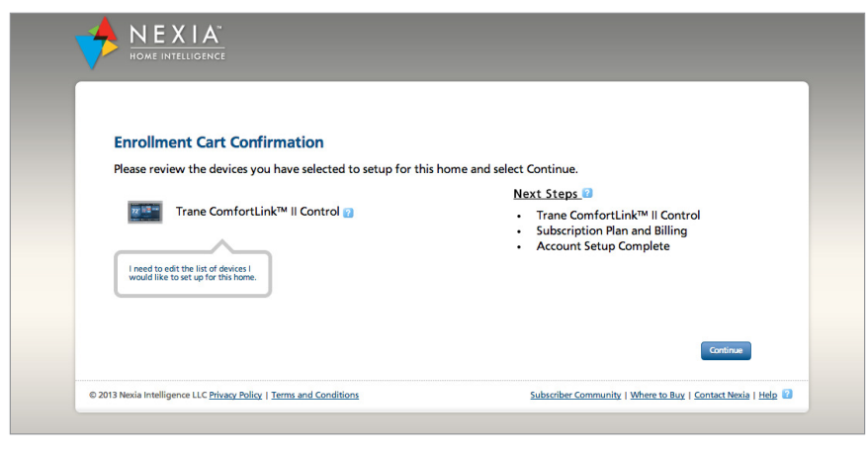Image resolution: width=868 pixels, height=456 pixels.
Task: Click the help icon in the footer
Action: pyautogui.click(x=787, y=394)
